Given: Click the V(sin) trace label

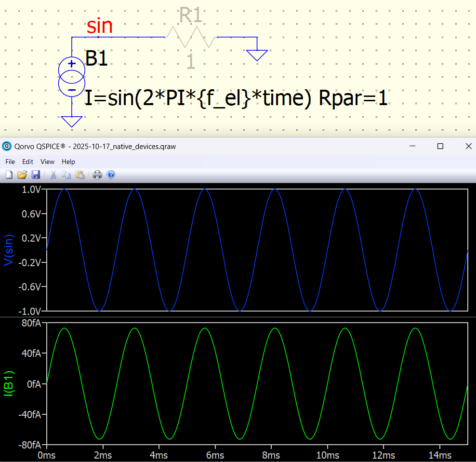Looking at the screenshot, I should tap(9, 250).
